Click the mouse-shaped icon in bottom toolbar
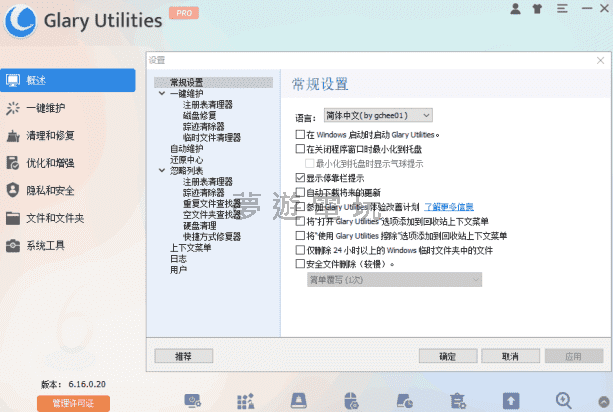The width and height of the screenshot is (613, 412). (x=350, y=401)
